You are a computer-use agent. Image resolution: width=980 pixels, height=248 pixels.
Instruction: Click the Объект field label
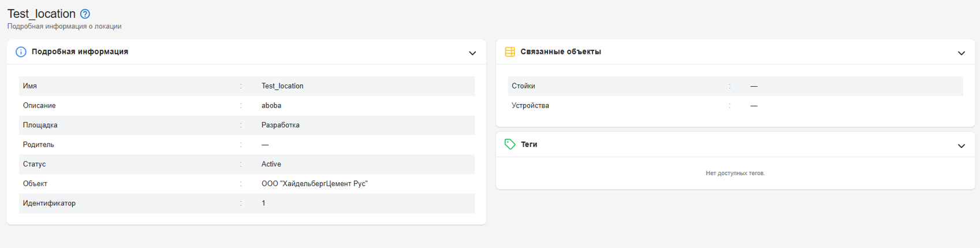[x=35, y=184]
